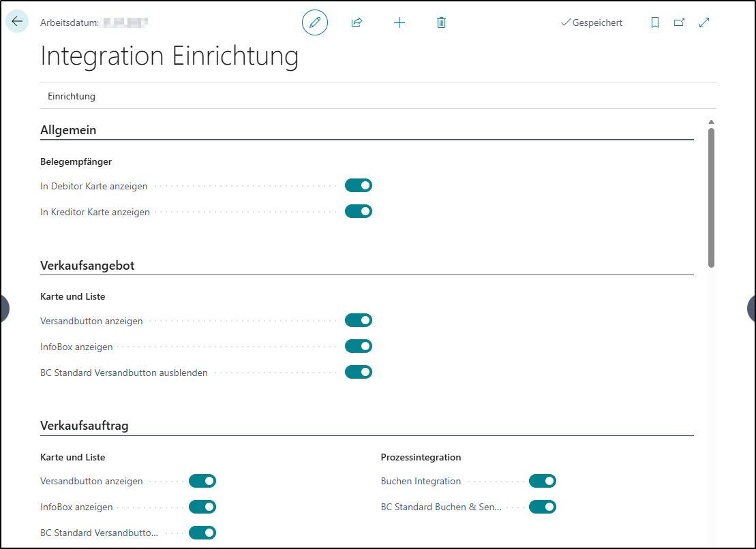Image resolution: width=756 pixels, height=549 pixels.
Task: Click the trash delete icon
Action: [441, 22]
